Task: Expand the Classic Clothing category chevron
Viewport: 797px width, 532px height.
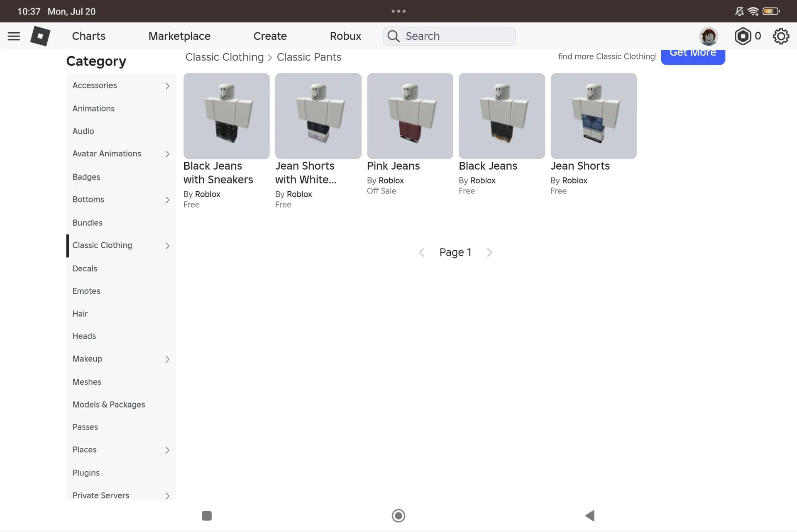Action: pos(167,246)
